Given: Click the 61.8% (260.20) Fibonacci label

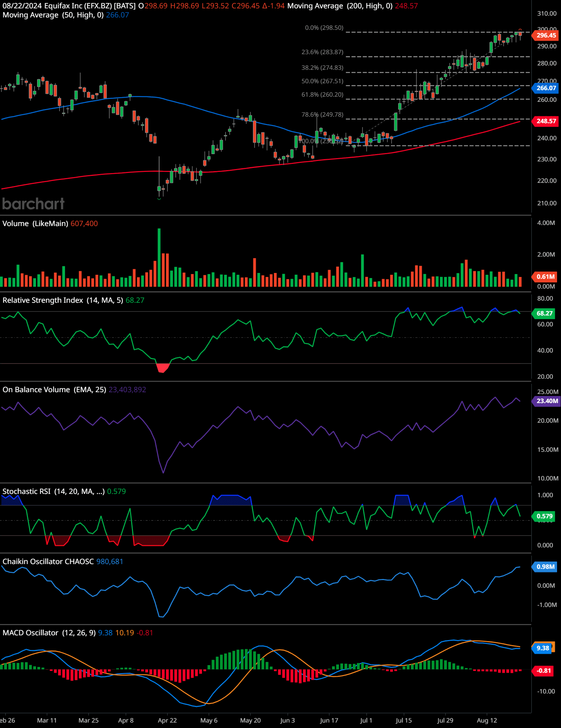Looking at the screenshot, I should pyautogui.click(x=322, y=94).
